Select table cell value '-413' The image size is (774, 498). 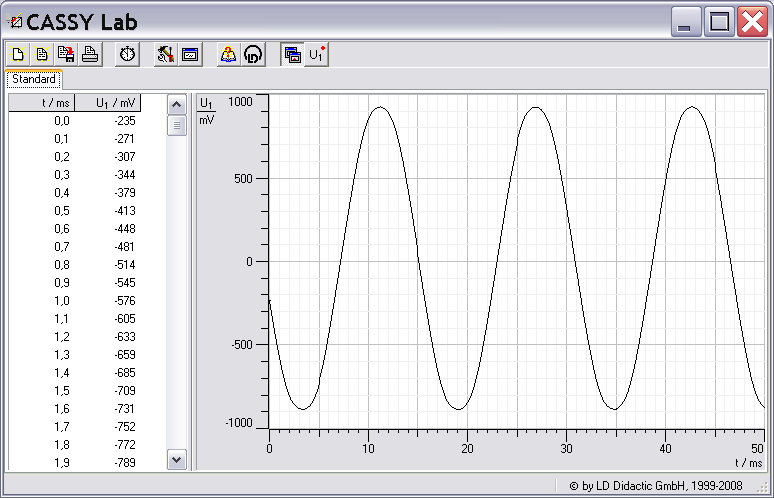click(x=124, y=211)
